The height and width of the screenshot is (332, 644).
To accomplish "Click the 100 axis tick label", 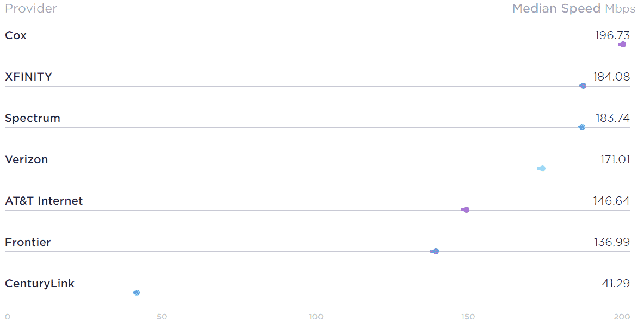I will (316, 317).
